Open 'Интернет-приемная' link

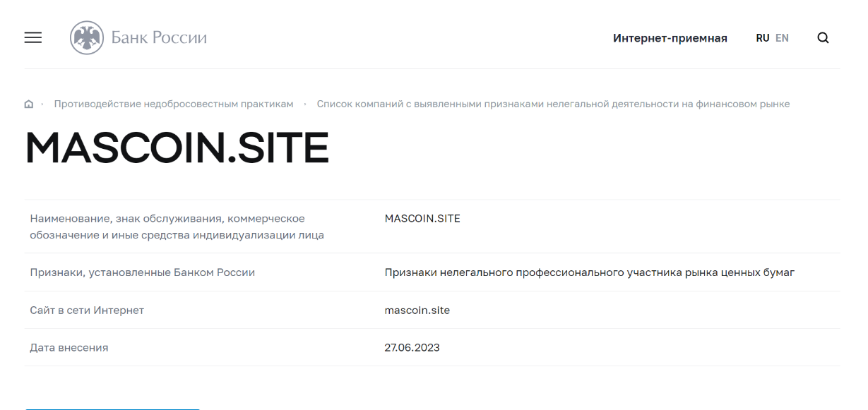coord(670,38)
